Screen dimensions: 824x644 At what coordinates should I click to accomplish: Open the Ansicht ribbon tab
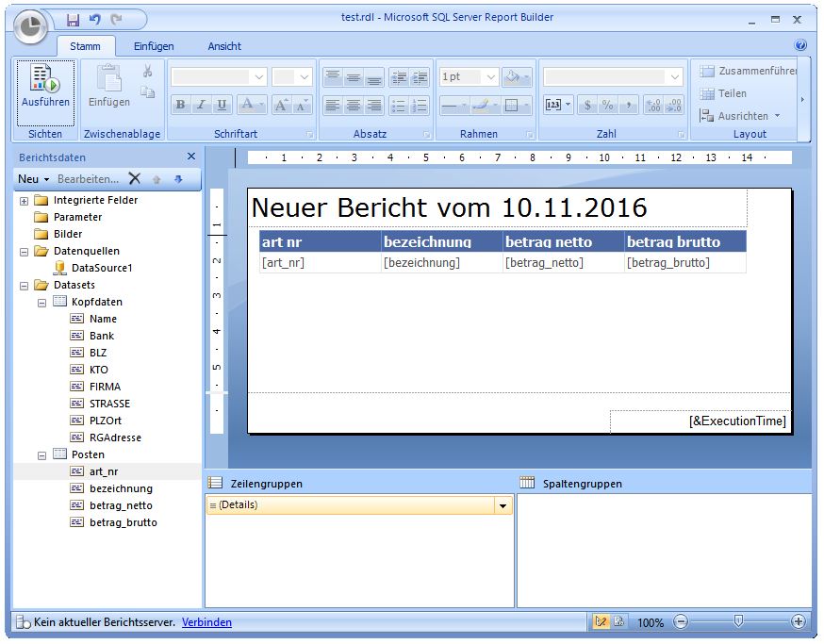coord(224,46)
